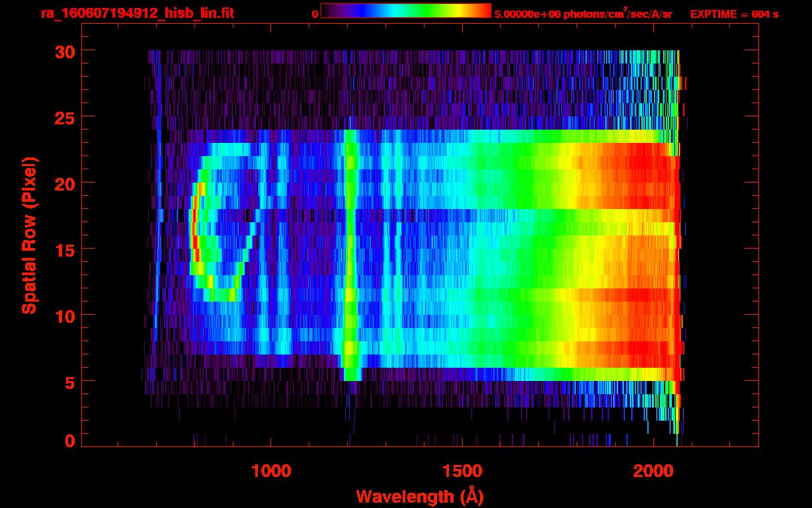The height and width of the screenshot is (508, 812).
Task: Click the 2000 tick label on wavelength axis
Action: click(x=653, y=471)
